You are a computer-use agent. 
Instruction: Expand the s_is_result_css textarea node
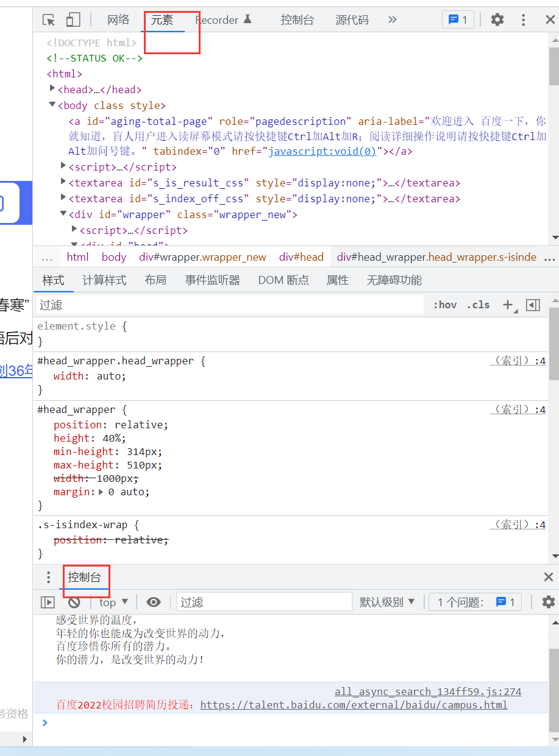point(63,182)
